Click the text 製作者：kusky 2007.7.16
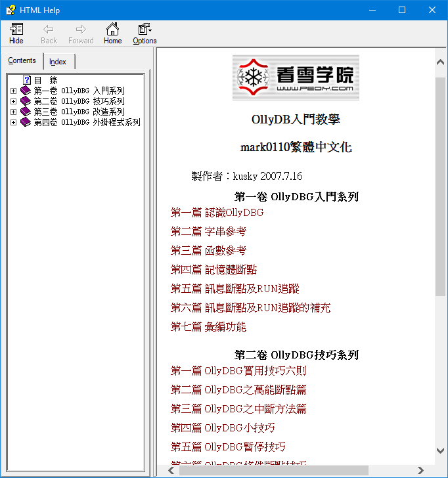Viewport: 448px width, 478px height. pyautogui.click(x=247, y=176)
